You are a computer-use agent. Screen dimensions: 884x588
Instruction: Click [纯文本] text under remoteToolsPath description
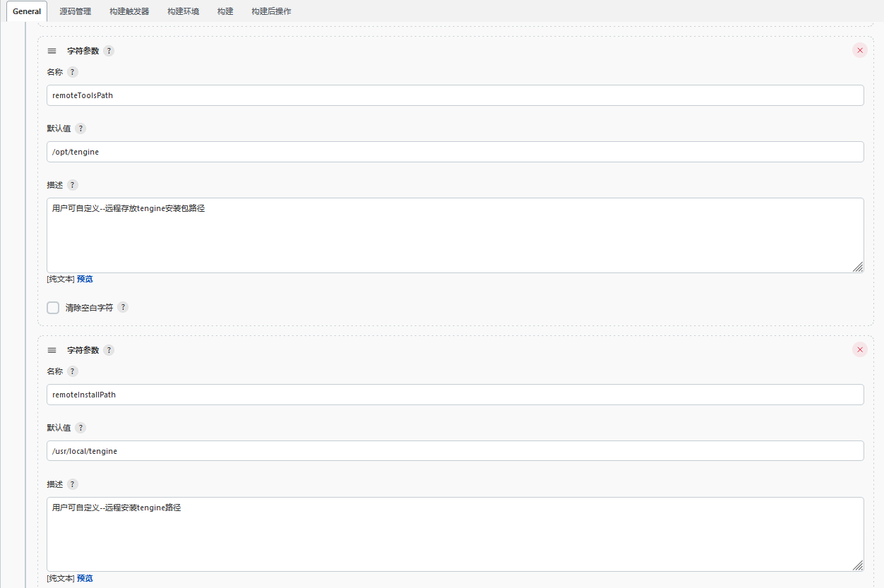tap(61, 279)
